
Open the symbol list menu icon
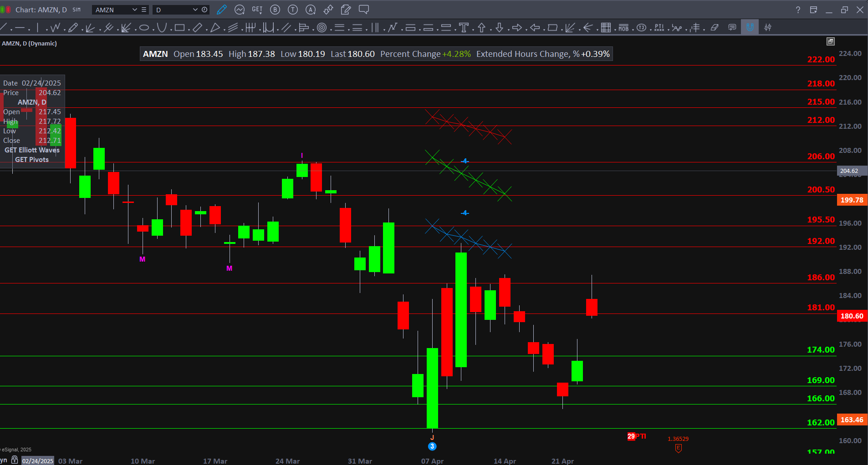click(x=144, y=10)
